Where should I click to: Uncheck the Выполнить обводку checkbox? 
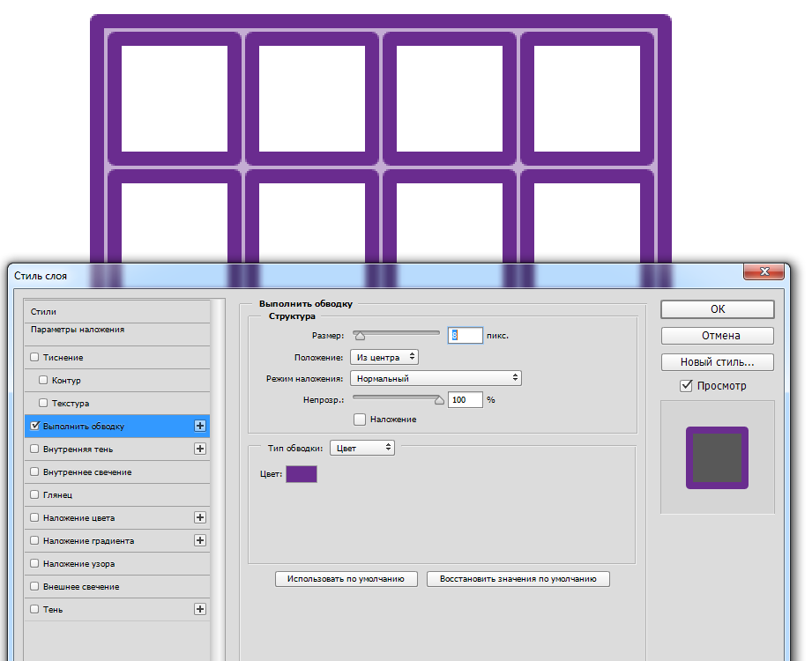pos(34,426)
